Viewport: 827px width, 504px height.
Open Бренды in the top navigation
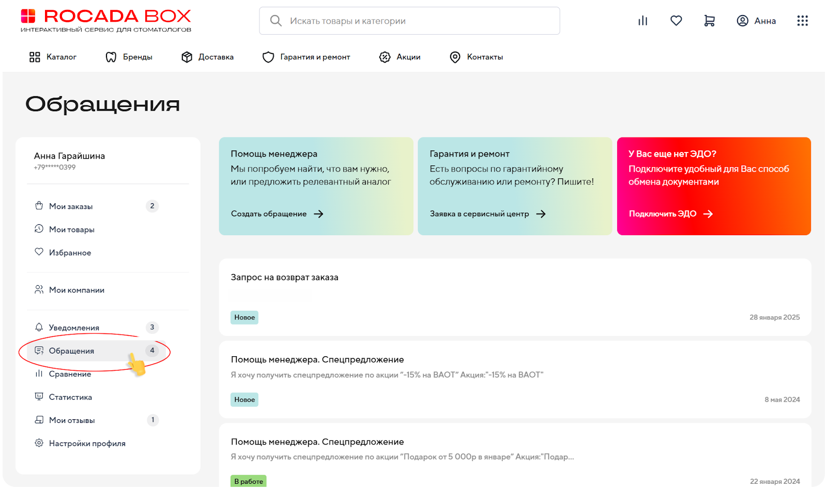[x=137, y=57]
